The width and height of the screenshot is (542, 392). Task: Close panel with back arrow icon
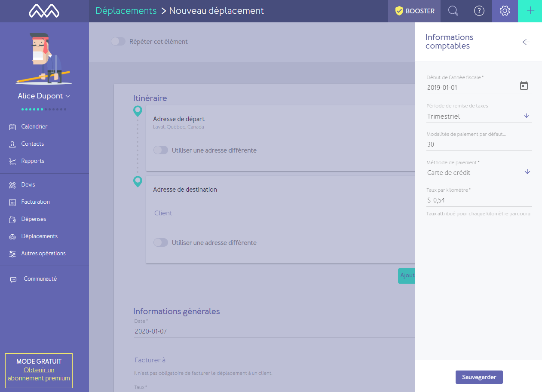point(526,42)
